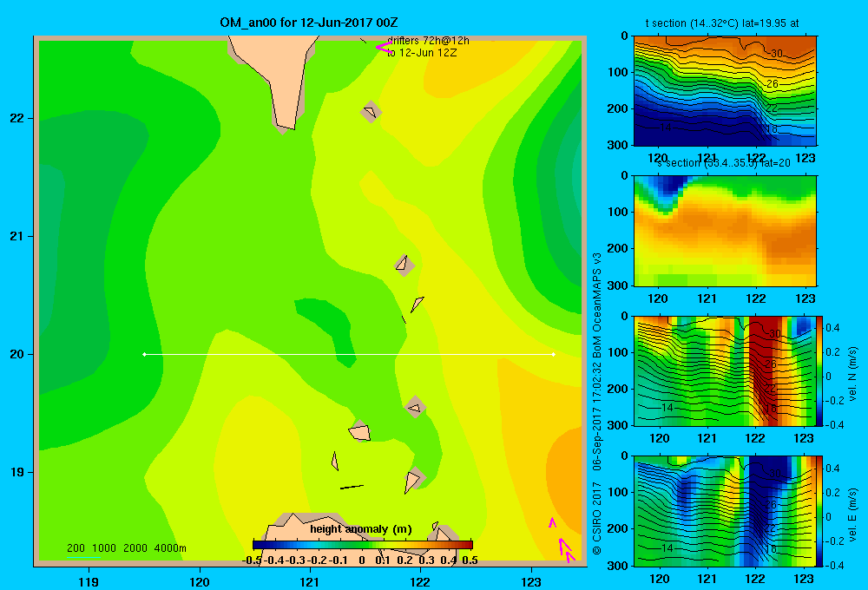Open the northward velocity section plot
This screenshot has height=590, width=868.
click(725, 370)
